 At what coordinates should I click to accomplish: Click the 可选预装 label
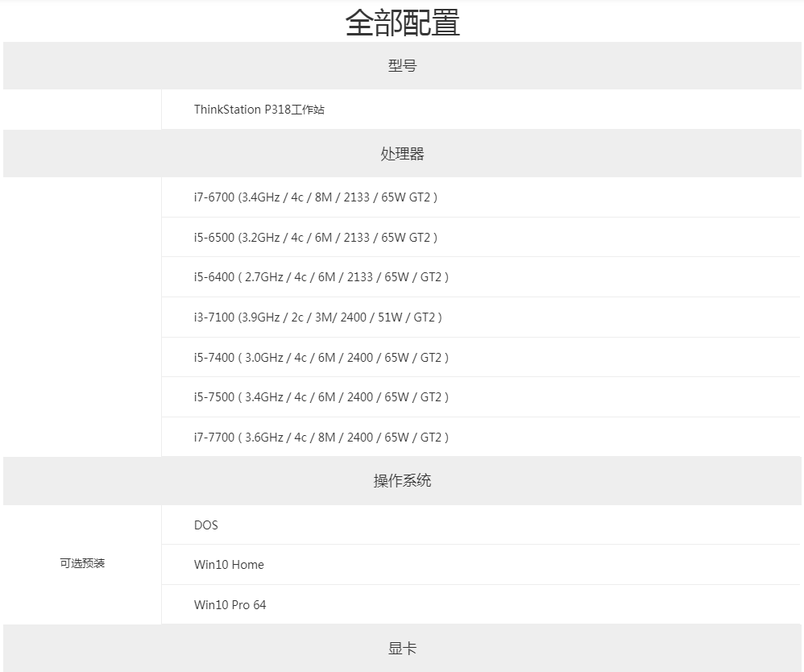tap(82, 563)
